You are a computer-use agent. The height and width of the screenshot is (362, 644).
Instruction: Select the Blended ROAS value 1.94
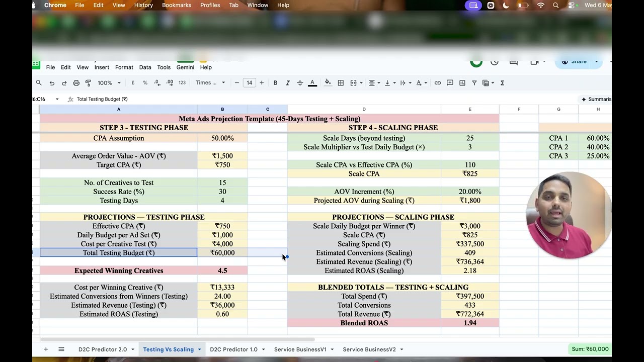tap(470, 323)
